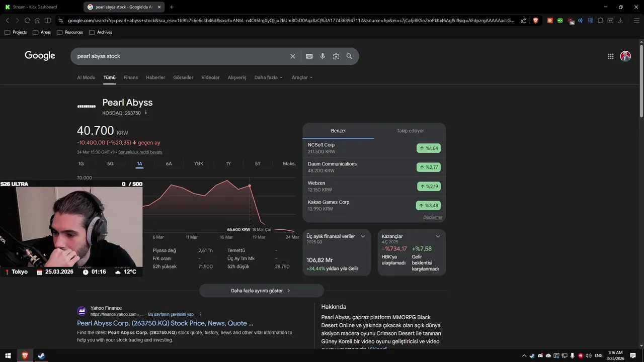
Task: Open the Daha fazla search filter dropdown
Action: [x=268, y=77]
